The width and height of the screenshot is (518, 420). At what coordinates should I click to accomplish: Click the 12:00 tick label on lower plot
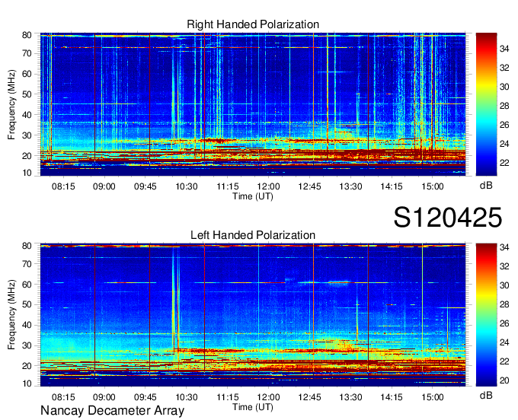(x=269, y=397)
